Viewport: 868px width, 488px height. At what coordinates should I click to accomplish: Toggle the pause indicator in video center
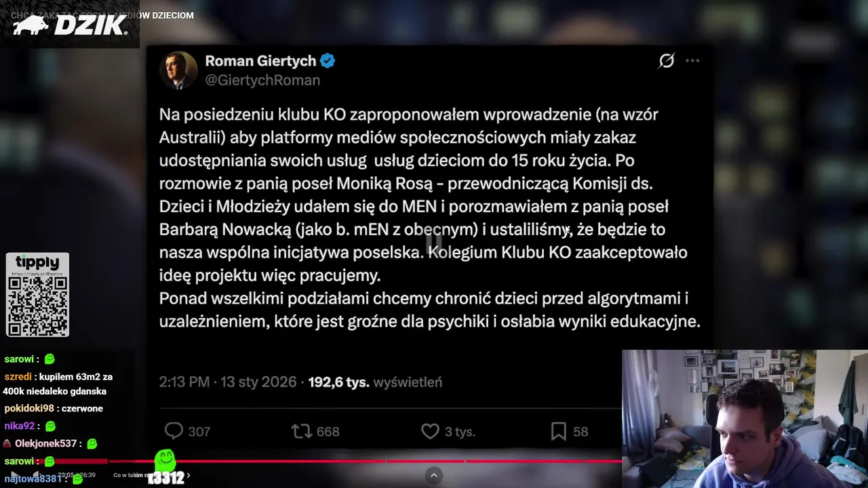(x=434, y=241)
